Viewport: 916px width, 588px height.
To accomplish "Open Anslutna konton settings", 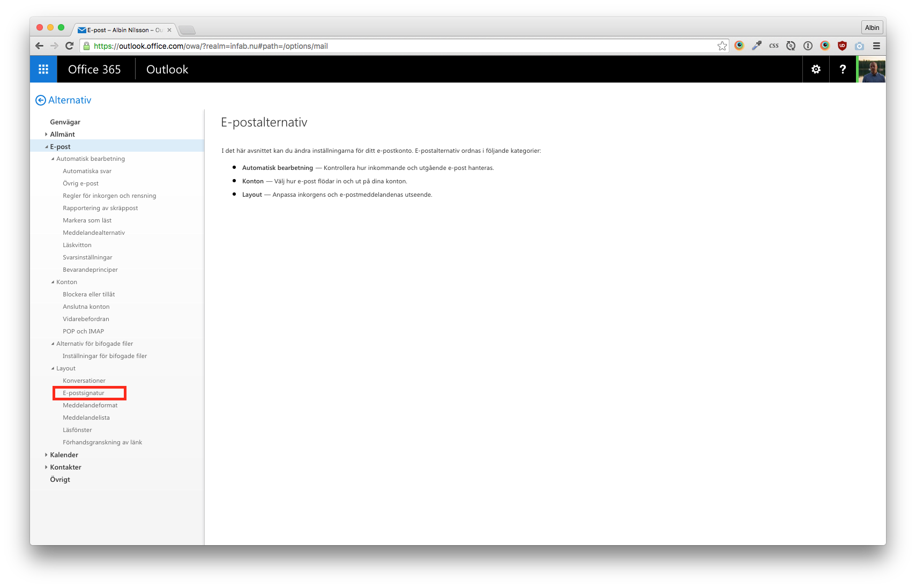I will tap(86, 307).
